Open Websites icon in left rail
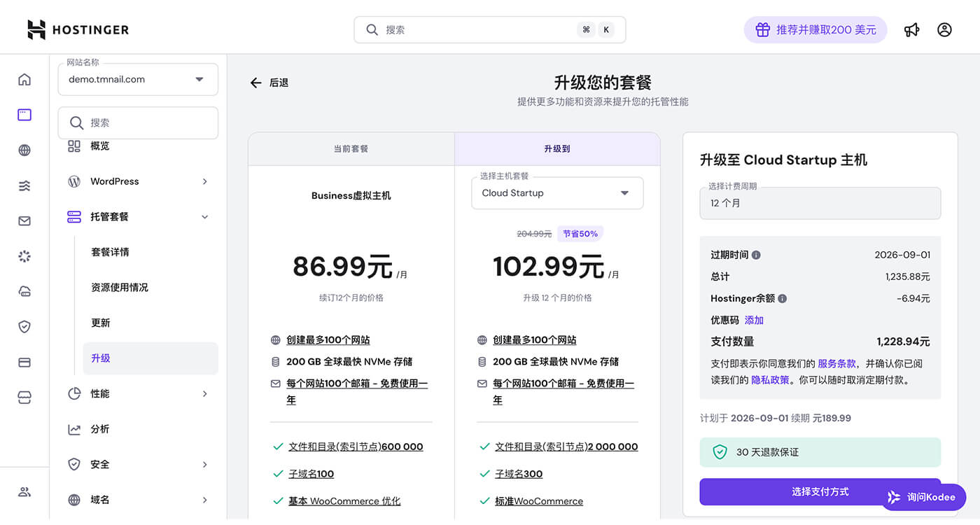980x525 pixels. pyautogui.click(x=24, y=115)
